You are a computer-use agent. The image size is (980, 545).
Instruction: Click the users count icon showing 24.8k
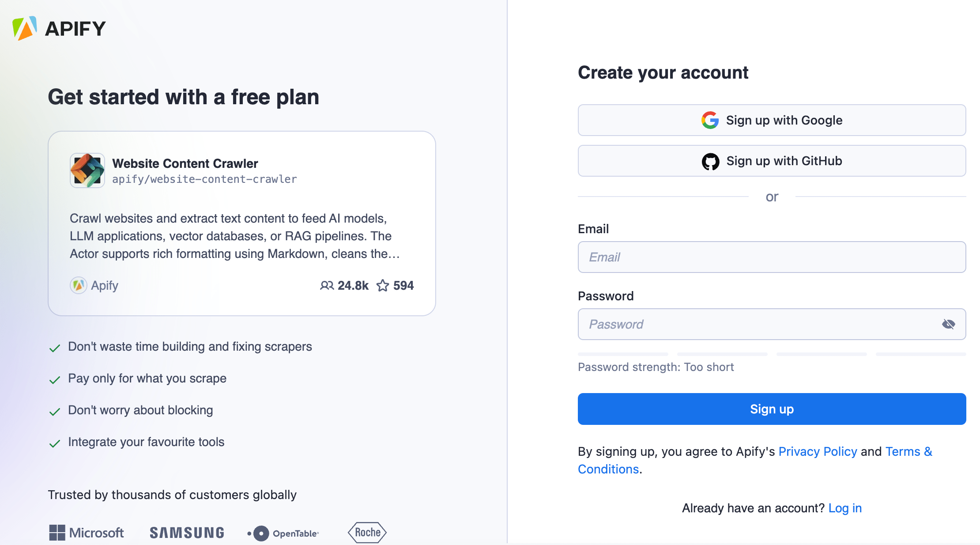point(327,286)
